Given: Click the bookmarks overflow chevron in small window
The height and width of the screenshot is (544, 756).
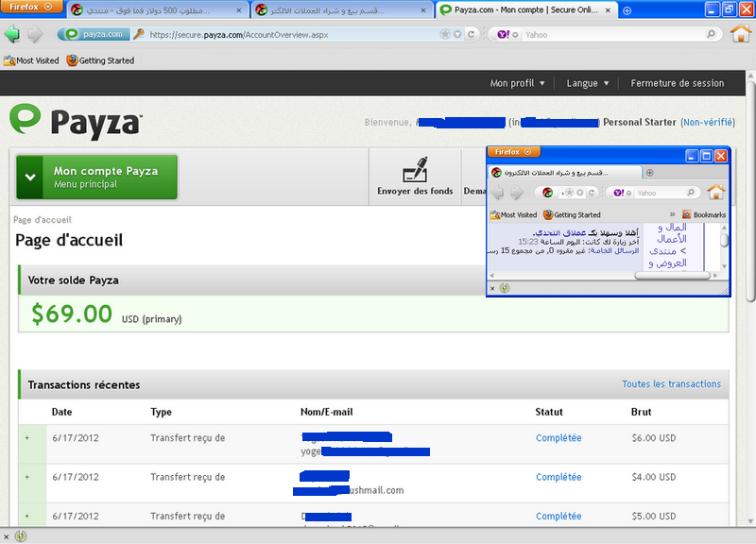Looking at the screenshot, I should 673,215.
